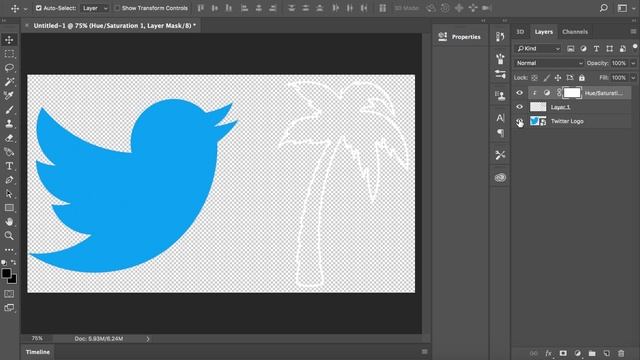Switch to the Channels tab

pyautogui.click(x=575, y=32)
